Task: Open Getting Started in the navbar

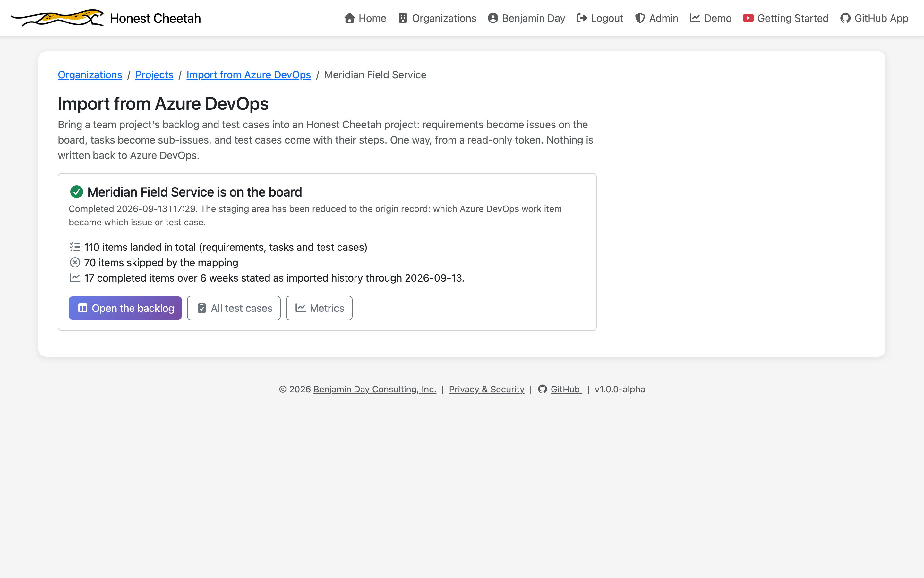Action: (786, 18)
